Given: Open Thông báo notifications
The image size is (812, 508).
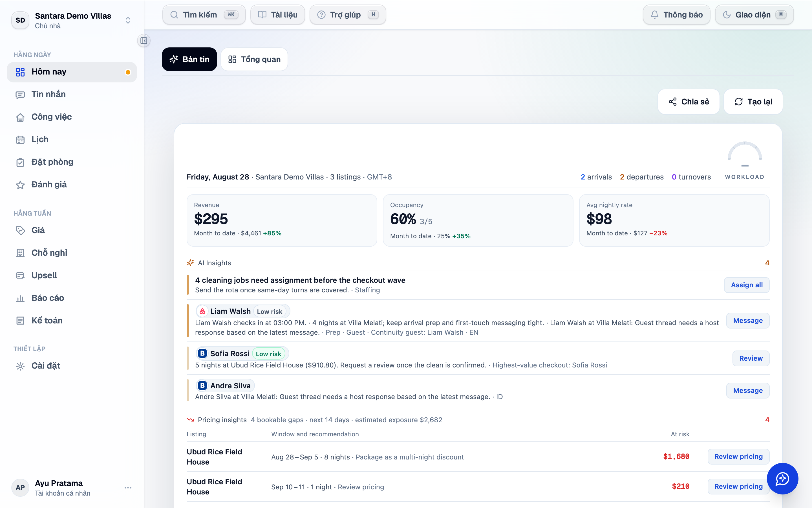Looking at the screenshot, I should click(x=676, y=15).
